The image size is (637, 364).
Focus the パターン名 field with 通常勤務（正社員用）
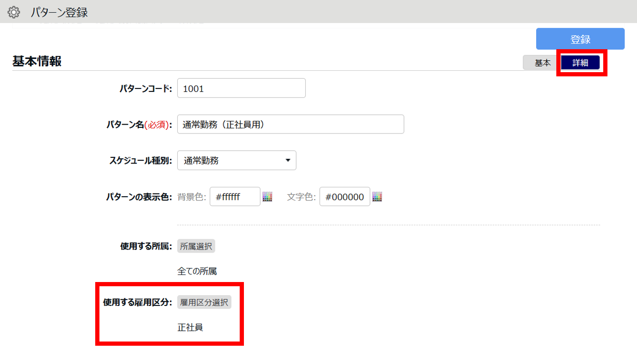click(291, 124)
